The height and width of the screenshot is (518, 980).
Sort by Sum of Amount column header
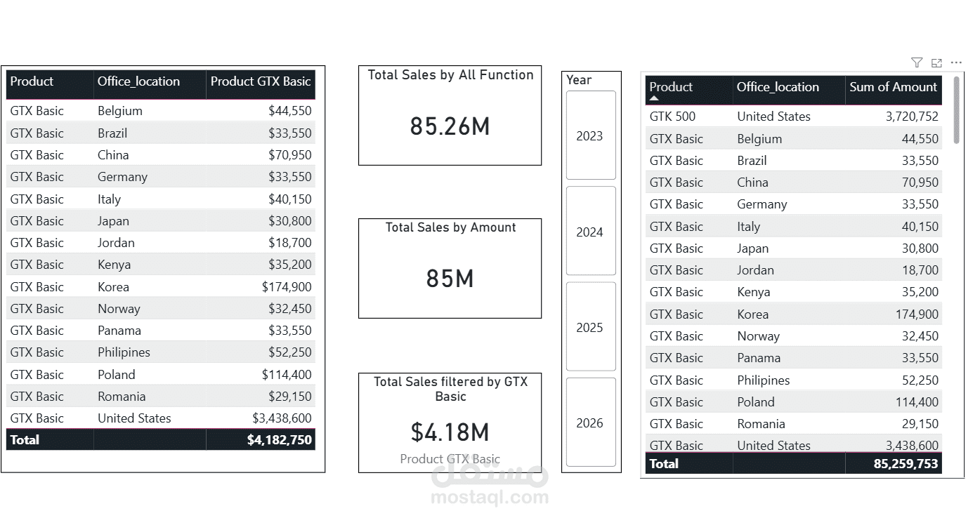893,88
